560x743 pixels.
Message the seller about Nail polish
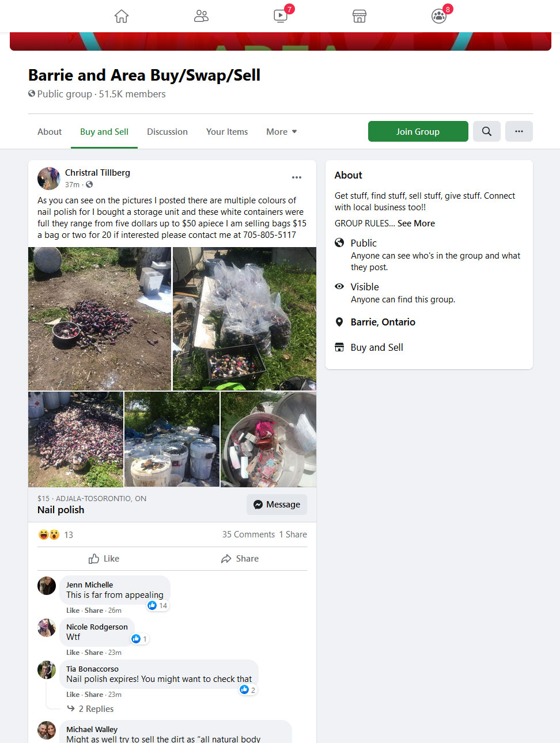pos(277,505)
